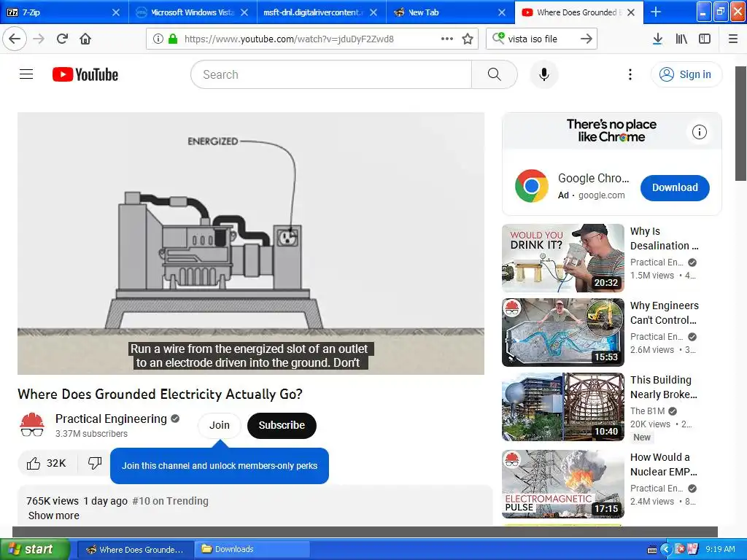
Task: Close the 7-Zip tab
Action: point(116,12)
